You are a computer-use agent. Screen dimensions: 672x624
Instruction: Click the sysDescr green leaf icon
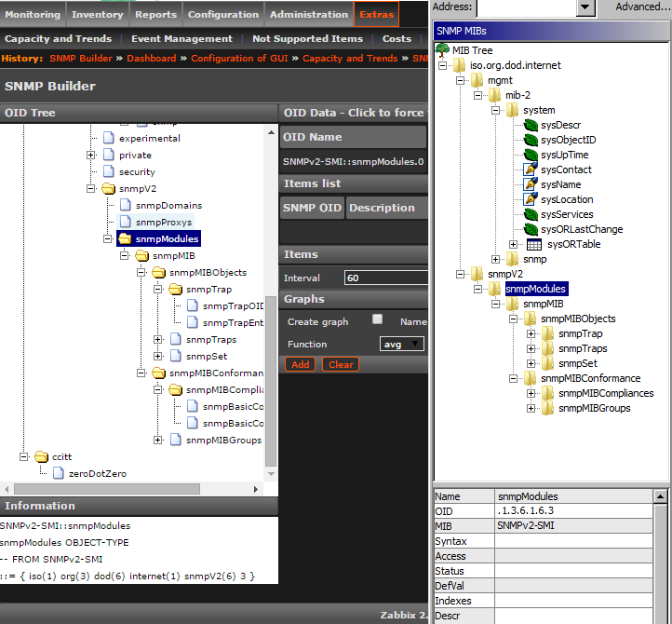coord(531,125)
